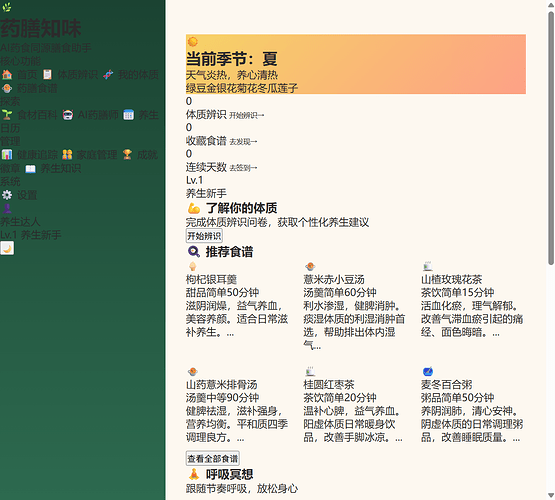Open AI药膳师 in the sidebar
Image resolution: width=555 pixels, height=500 pixels.
(x=98, y=115)
